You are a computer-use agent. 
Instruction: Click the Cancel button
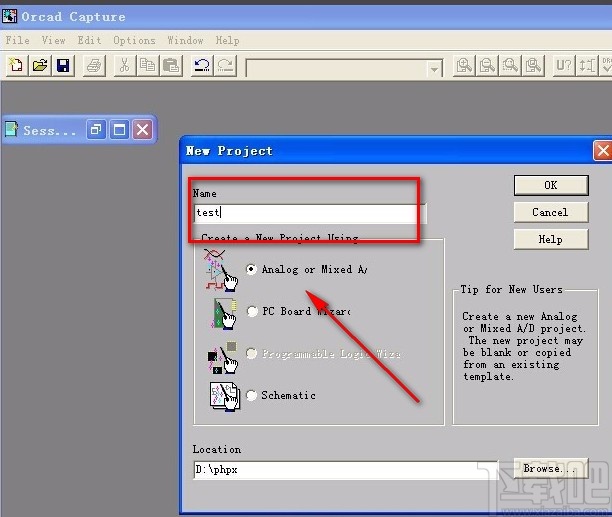click(x=551, y=212)
